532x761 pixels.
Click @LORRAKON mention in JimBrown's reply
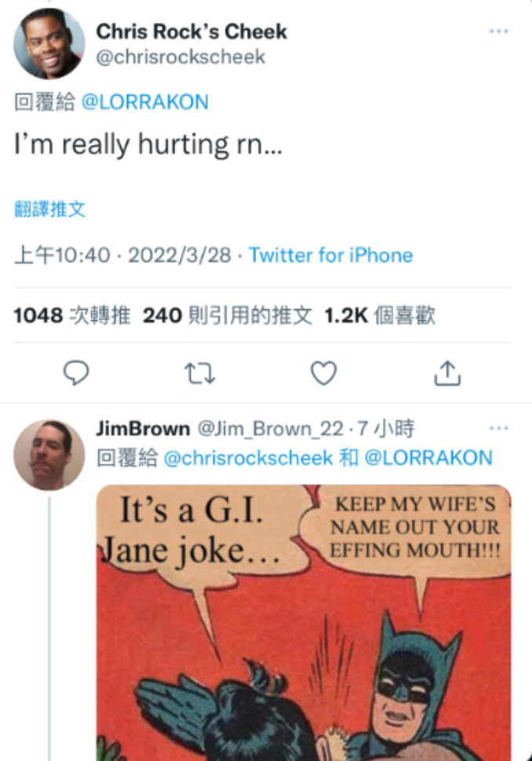coord(428,457)
